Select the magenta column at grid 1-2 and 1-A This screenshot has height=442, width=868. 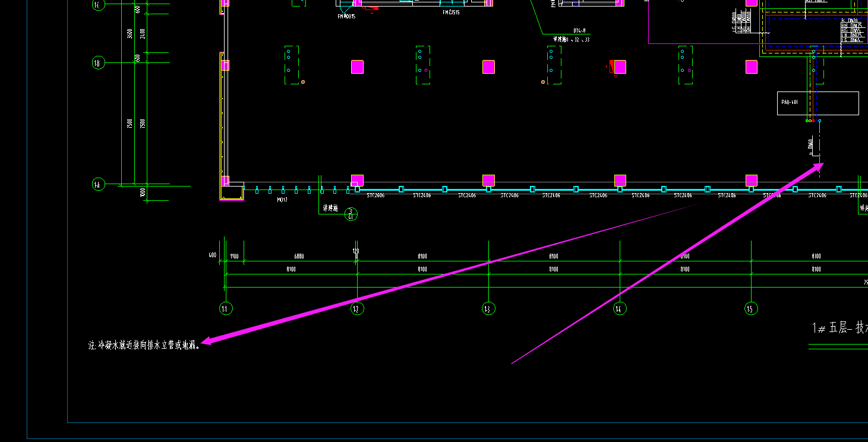(357, 181)
